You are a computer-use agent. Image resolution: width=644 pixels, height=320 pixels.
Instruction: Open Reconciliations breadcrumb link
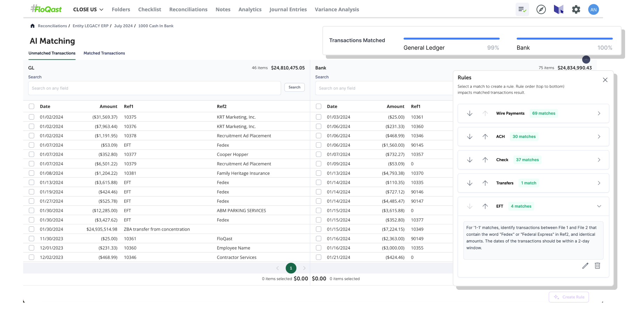pyautogui.click(x=52, y=26)
